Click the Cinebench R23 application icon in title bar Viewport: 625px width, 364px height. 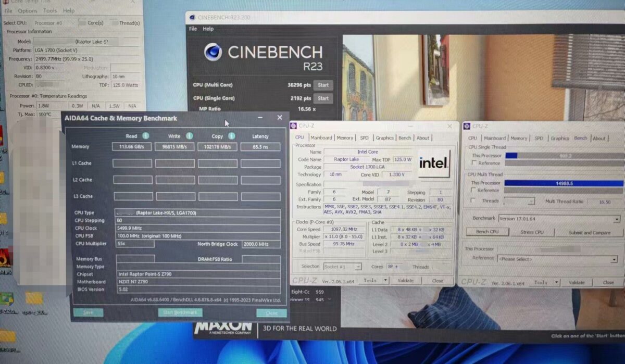click(193, 17)
